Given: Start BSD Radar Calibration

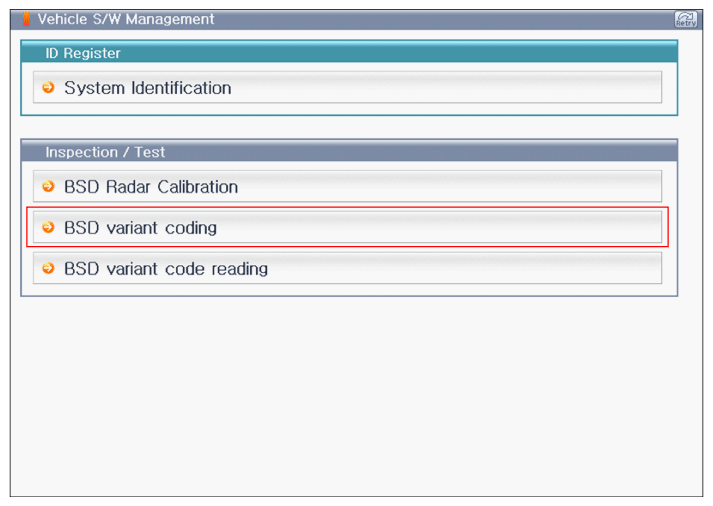Looking at the screenshot, I should pos(151,187).
